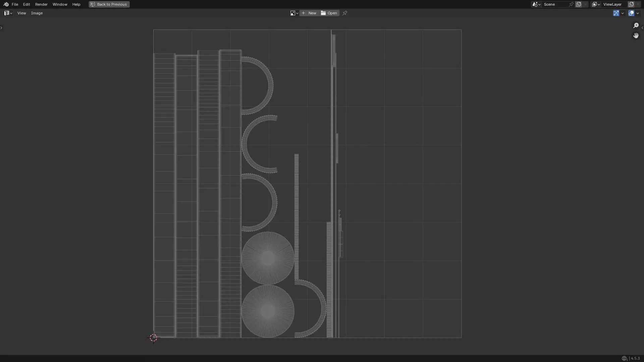The width and height of the screenshot is (644, 362).
Task: Open the editor type dropdown
Action: [8, 13]
